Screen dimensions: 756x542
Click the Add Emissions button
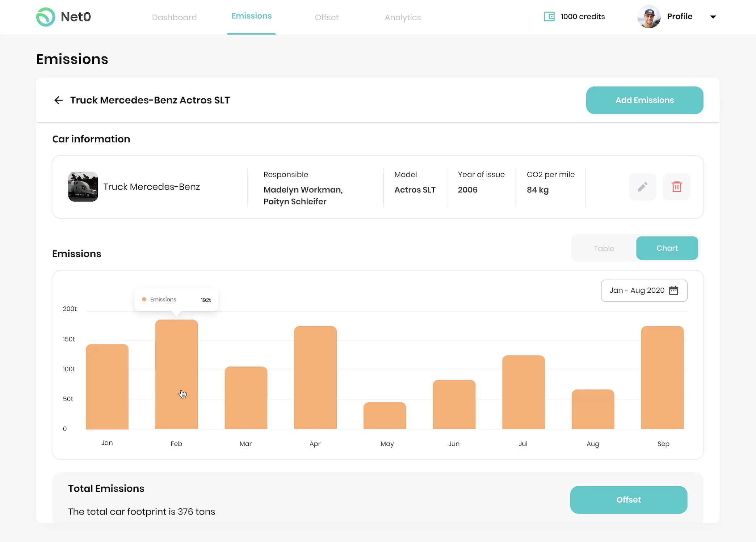tap(644, 100)
